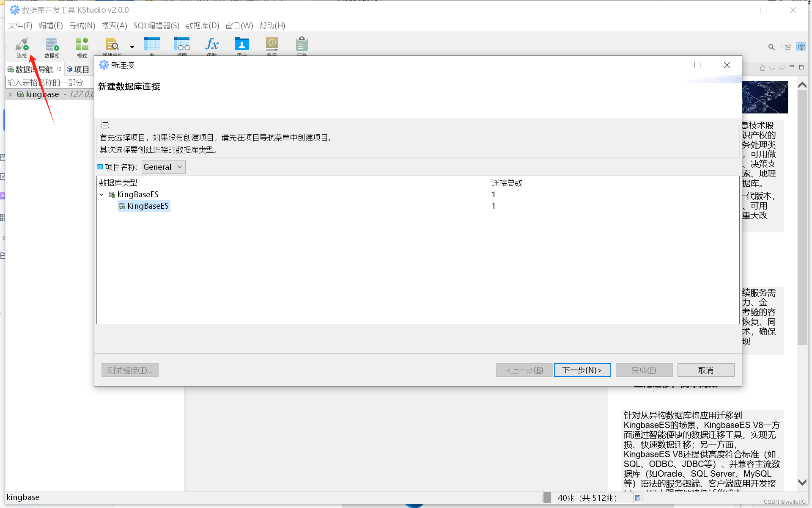Click the 下一步(N) button

tap(582, 370)
